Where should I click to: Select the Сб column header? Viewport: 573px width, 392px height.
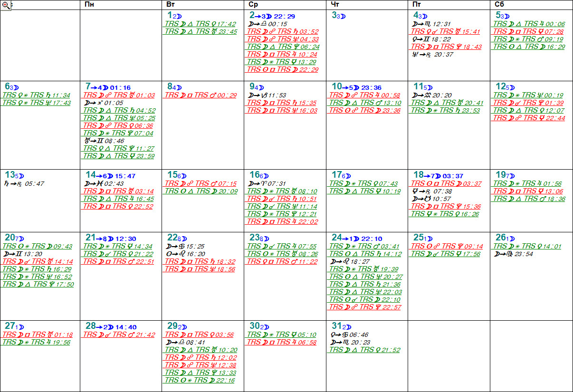500,4
